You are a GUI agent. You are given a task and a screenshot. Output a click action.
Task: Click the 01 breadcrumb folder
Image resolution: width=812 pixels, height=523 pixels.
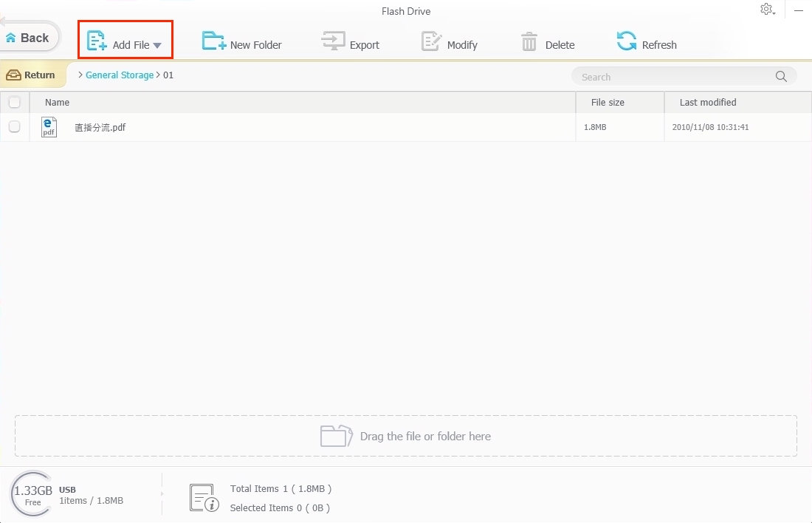pyautogui.click(x=168, y=75)
